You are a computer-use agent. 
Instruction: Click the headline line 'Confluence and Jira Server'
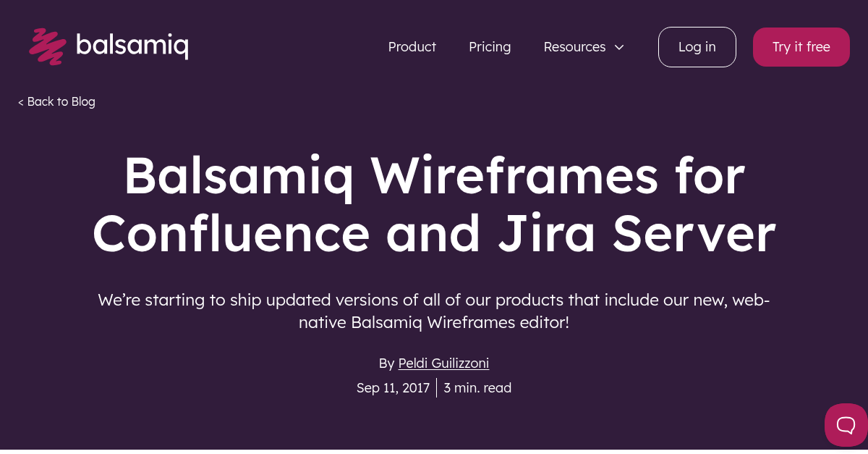pos(434,234)
